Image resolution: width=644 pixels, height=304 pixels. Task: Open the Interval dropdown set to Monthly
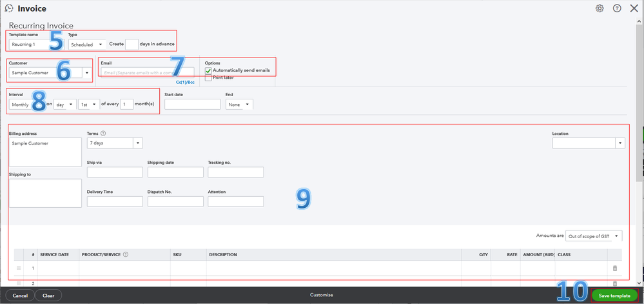click(26, 105)
